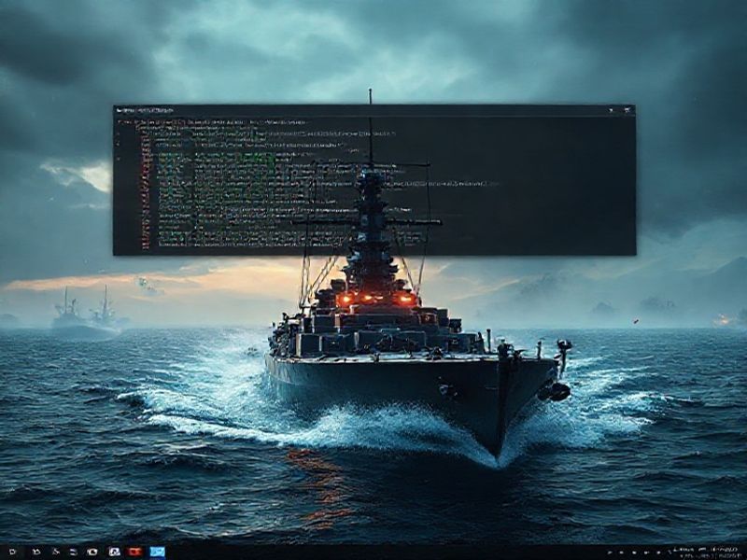Screen dimensions: 747x560
Task: Open the Start button on the taskbar
Action: pyautogui.click(x=12, y=552)
